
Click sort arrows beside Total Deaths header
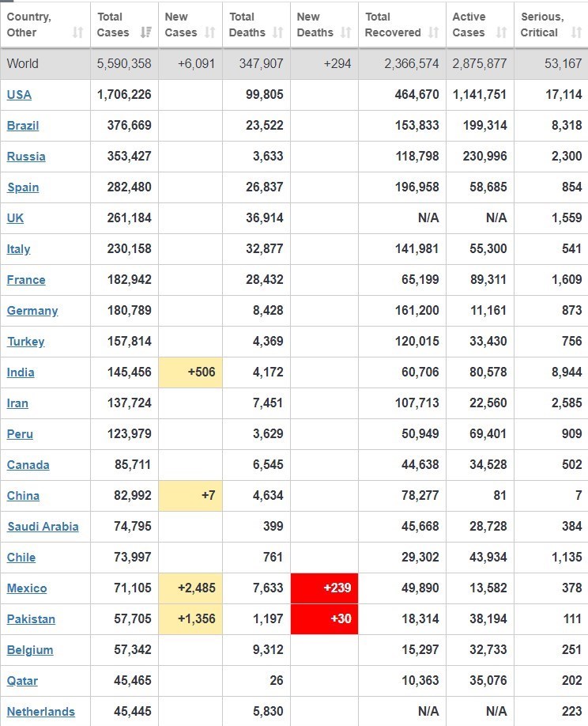(277, 32)
